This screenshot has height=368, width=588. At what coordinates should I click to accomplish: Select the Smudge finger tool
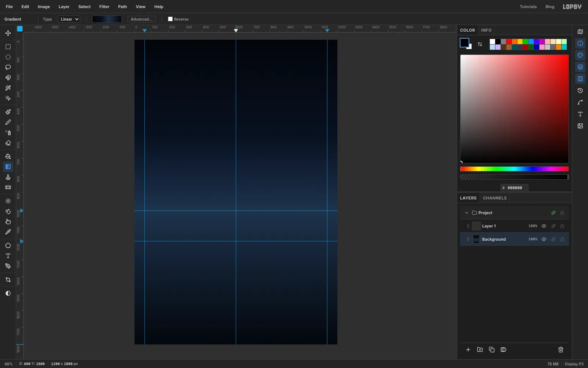click(8, 222)
